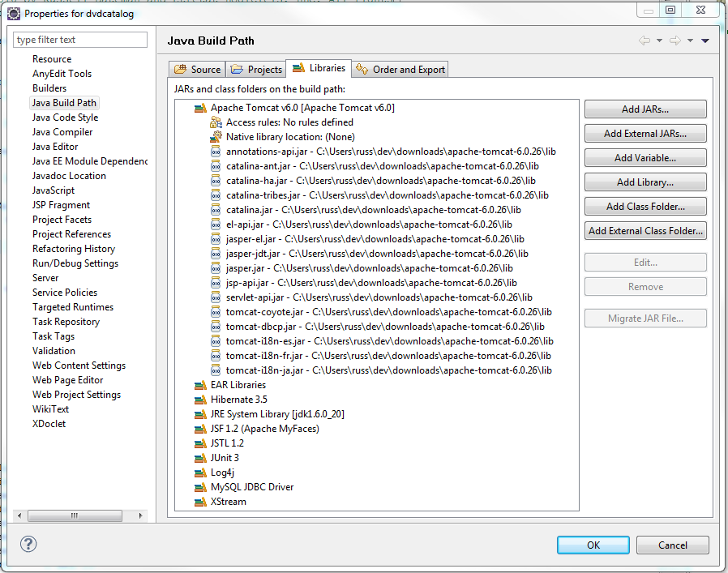Click the JSF 1.2 library icon
Viewport: 728px width, 573px height.
pyautogui.click(x=200, y=429)
